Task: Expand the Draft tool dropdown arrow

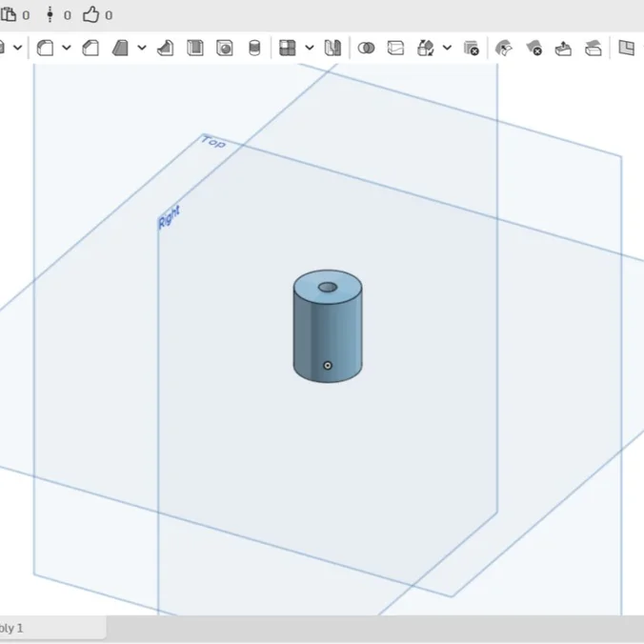Action: click(142, 48)
